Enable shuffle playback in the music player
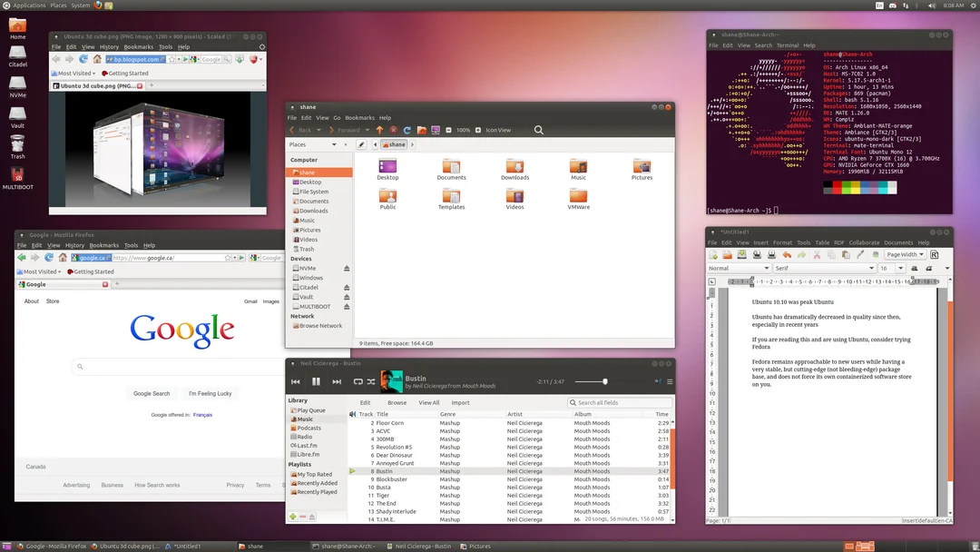Viewport: 980px width, 552px height. coord(373,381)
